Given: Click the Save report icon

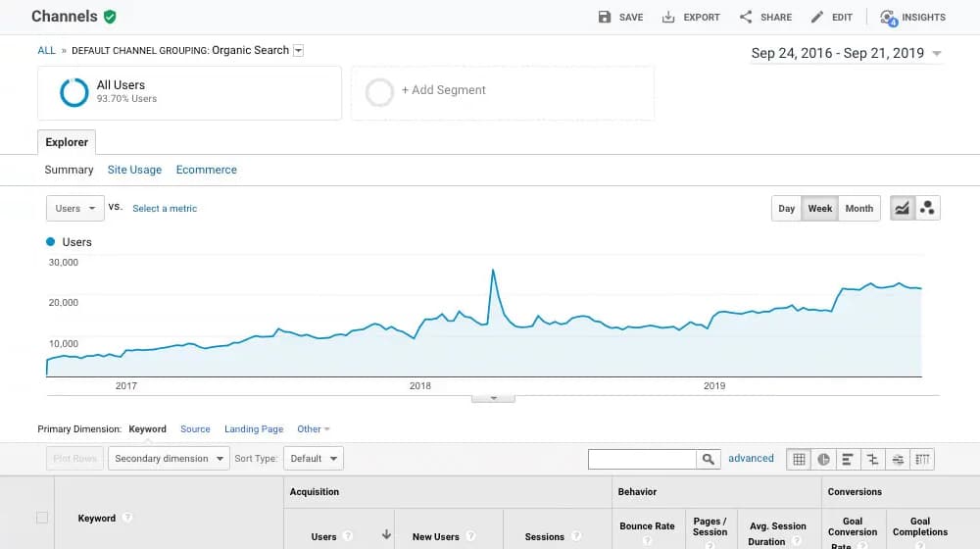Looking at the screenshot, I should (605, 17).
